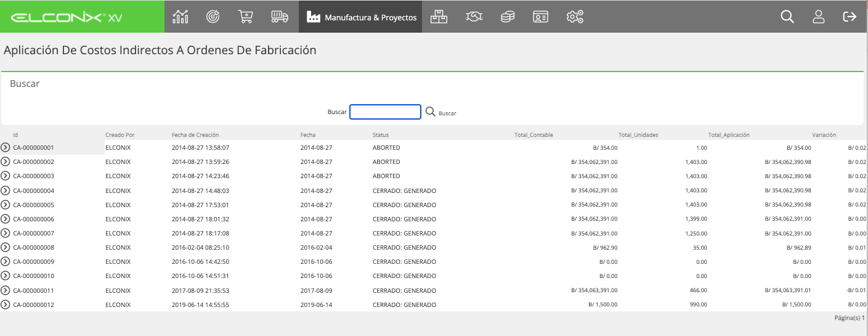868x336 pixels.
Task: Click the page title Aplicación De Costos Indirectos
Action: pos(160,51)
